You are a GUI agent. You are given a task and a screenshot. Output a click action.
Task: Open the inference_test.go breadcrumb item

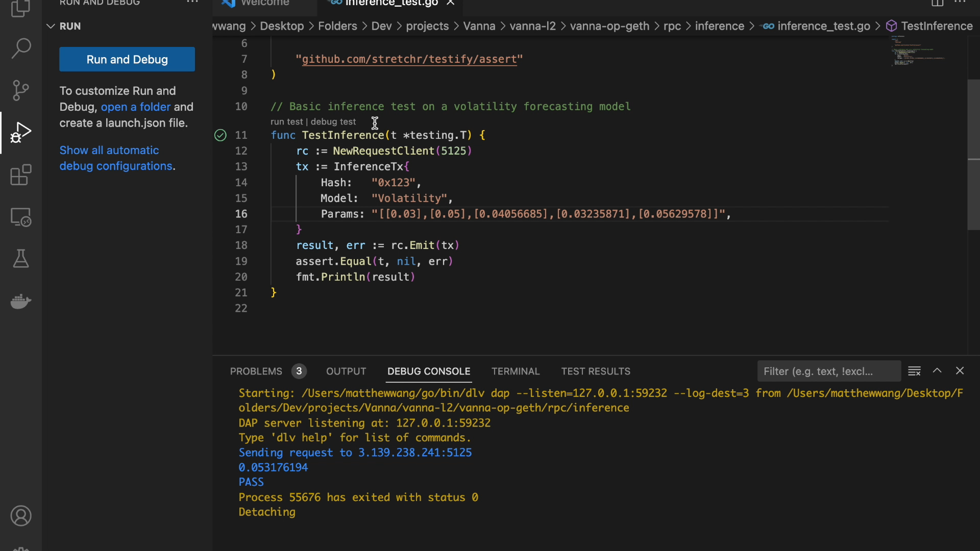[x=816, y=26]
